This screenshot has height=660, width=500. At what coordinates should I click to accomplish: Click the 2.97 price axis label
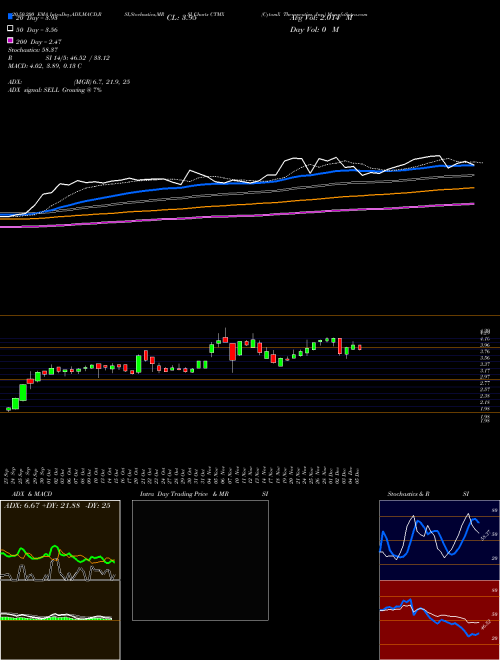coord(485,376)
